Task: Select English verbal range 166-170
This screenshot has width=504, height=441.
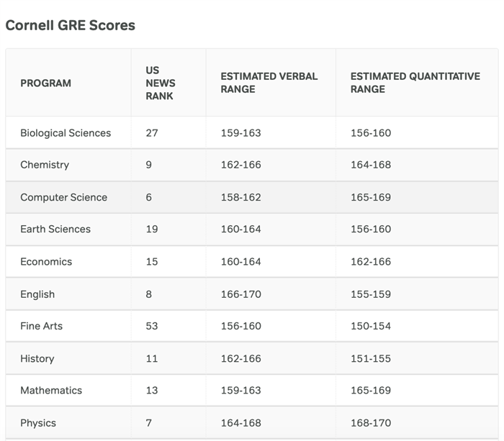Action: click(x=240, y=294)
